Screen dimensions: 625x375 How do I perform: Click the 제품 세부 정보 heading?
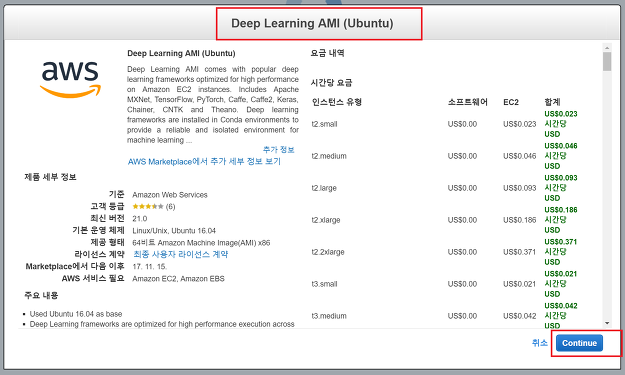tap(50, 177)
